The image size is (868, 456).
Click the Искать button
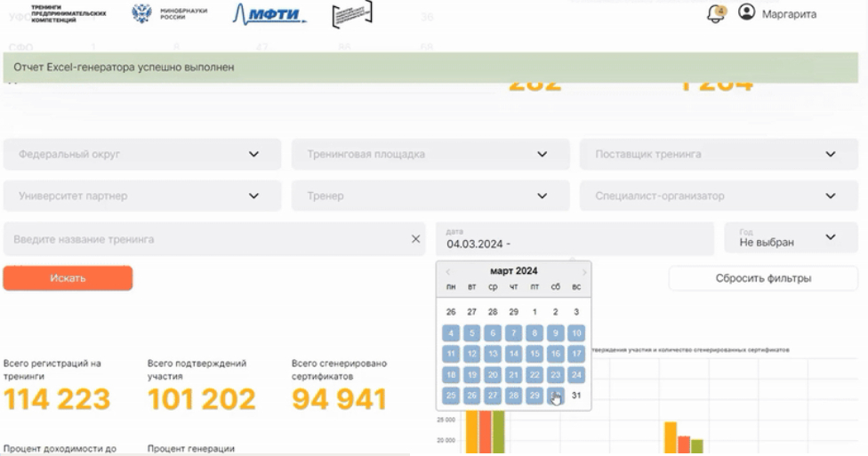[68, 278]
